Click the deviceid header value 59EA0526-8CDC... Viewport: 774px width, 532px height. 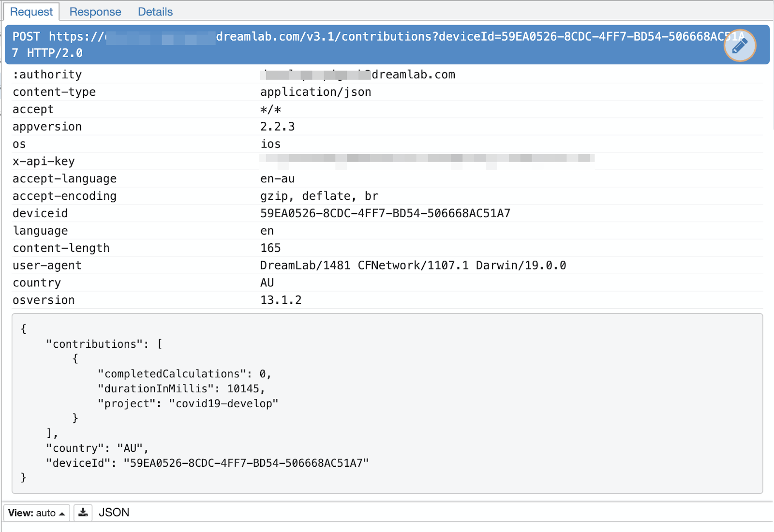click(386, 213)
